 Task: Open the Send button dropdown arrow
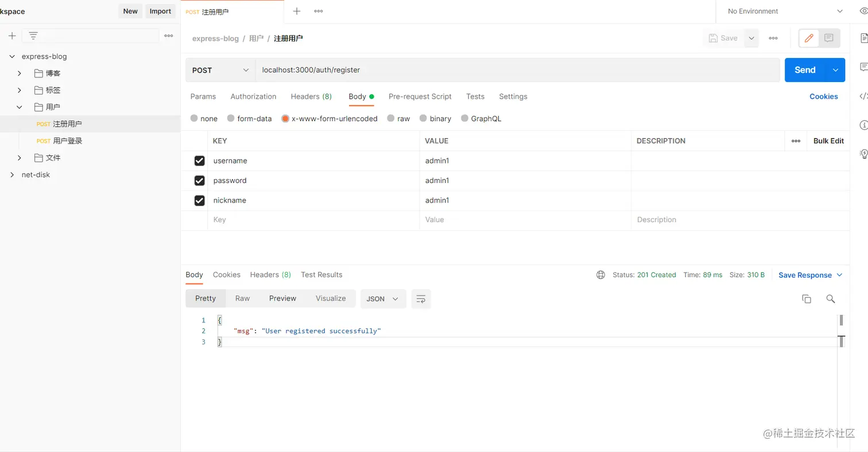click(835, 70)
